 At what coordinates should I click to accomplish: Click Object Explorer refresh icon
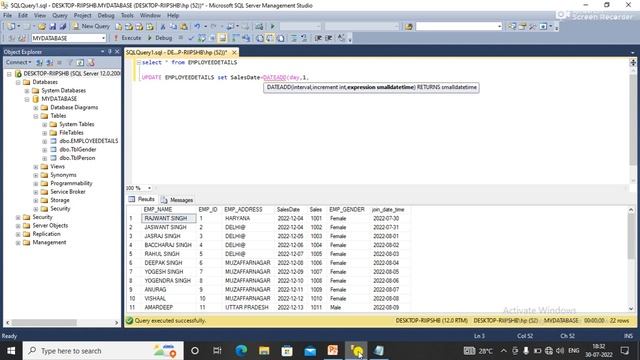point(80,62)
